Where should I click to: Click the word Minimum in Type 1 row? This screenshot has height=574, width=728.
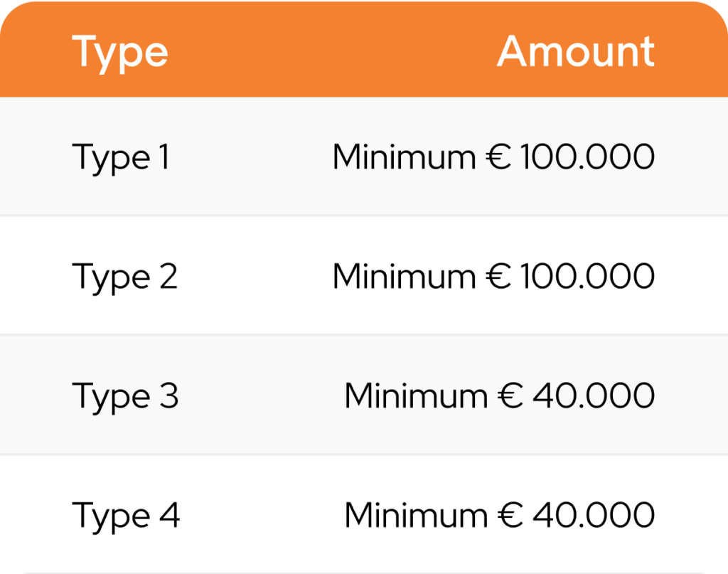pos(404,157)
